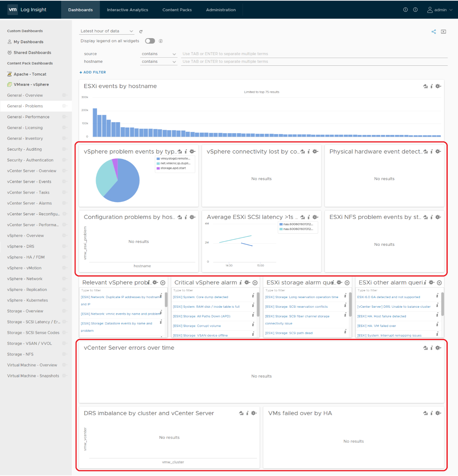
Task: Click vmsyslogd.remote legend color swatch
Action: click(158, 159)
